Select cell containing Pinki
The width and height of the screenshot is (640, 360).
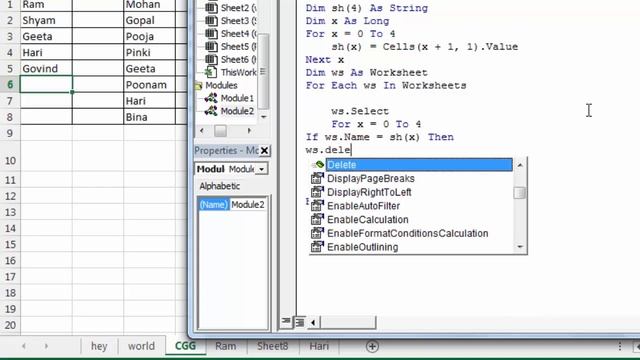(x=149, y=53)
